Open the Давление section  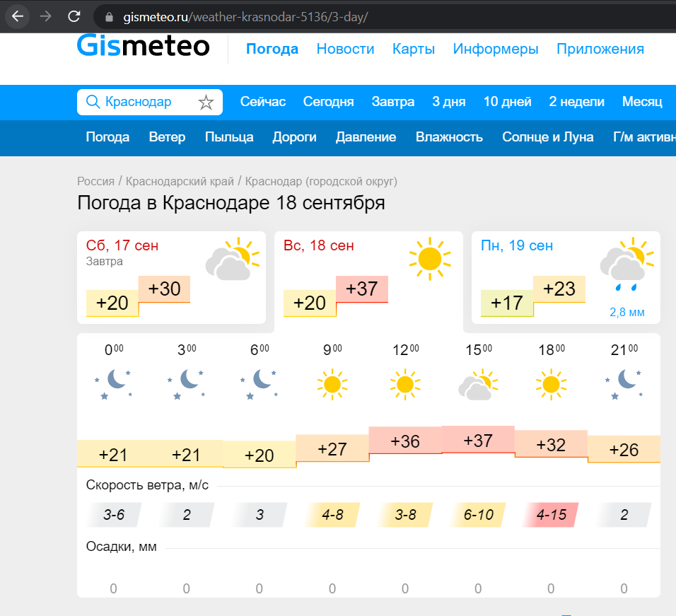coord(366,137)
